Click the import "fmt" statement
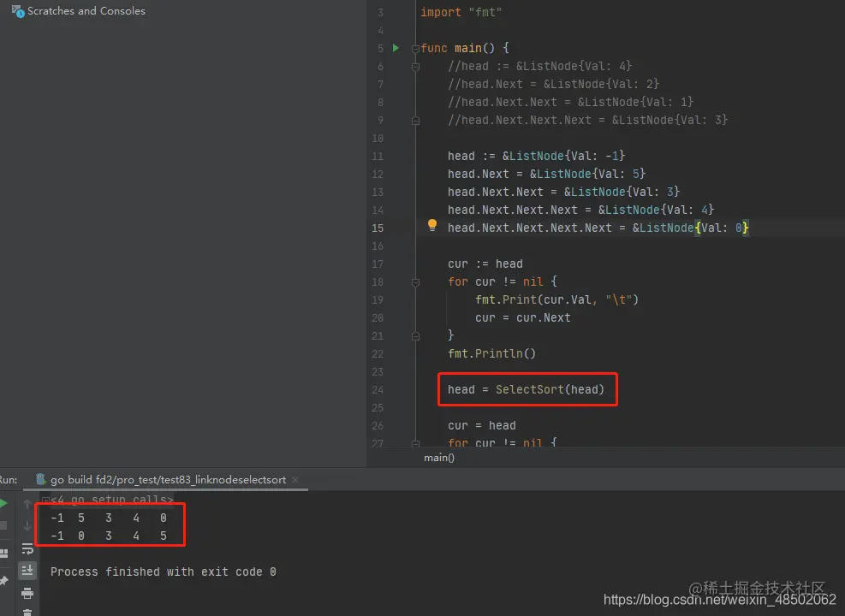 pos(461,12)
